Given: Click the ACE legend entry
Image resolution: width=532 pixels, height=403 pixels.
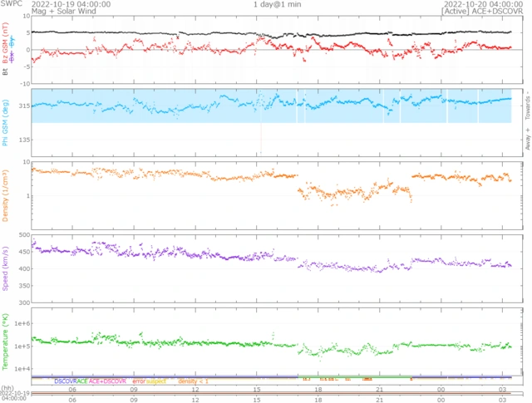Looking at the screenshot, I should (82, 381).
